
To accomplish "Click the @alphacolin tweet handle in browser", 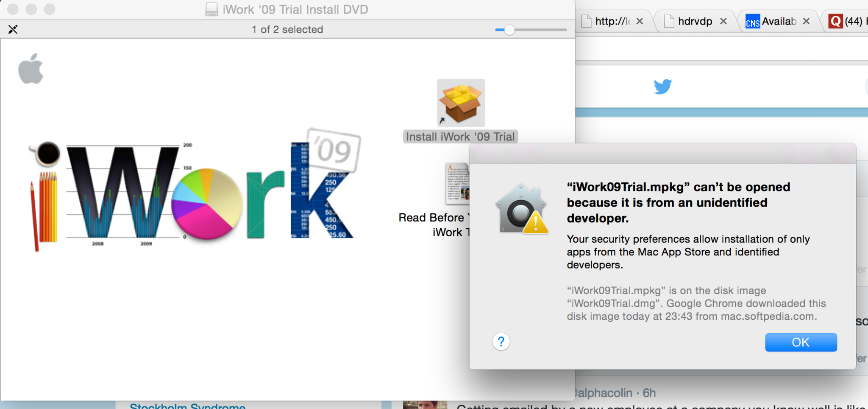I will click(604, 393).
